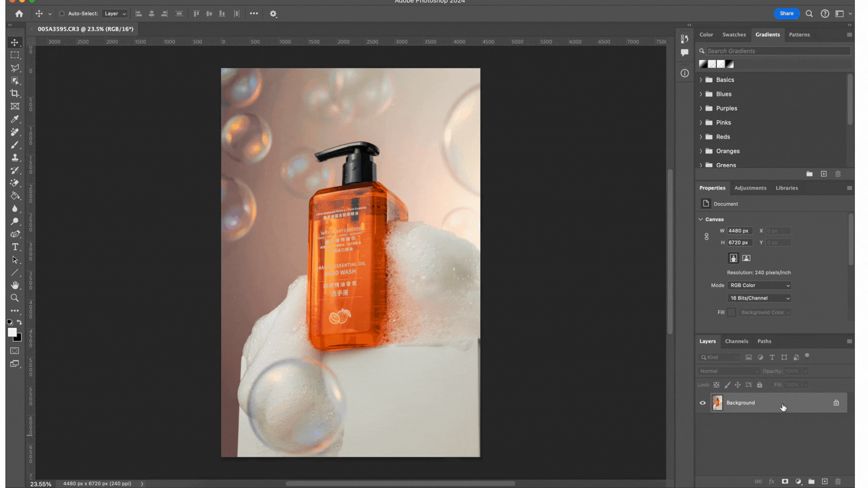868x488 pixels.
Task: Open the 16 Bits/Channel dropdown
Action: 759,298
